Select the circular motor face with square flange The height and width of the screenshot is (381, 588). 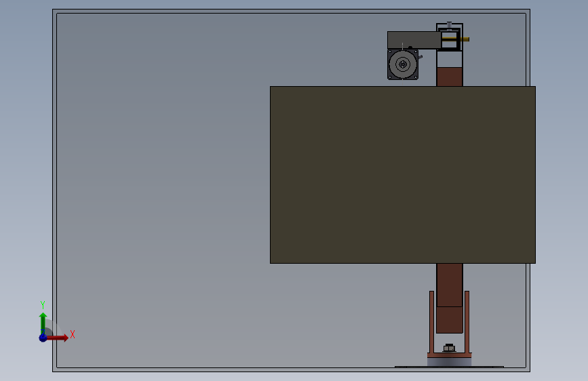[403, 64]
